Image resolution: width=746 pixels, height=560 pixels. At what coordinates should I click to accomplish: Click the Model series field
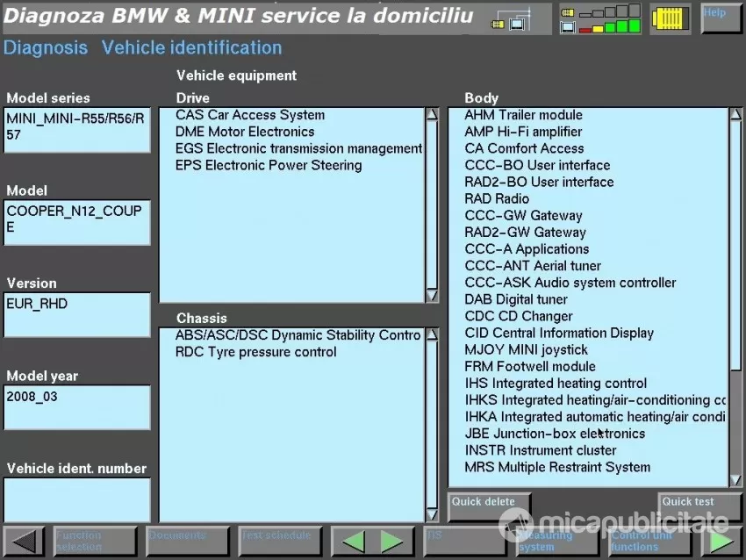77,130
